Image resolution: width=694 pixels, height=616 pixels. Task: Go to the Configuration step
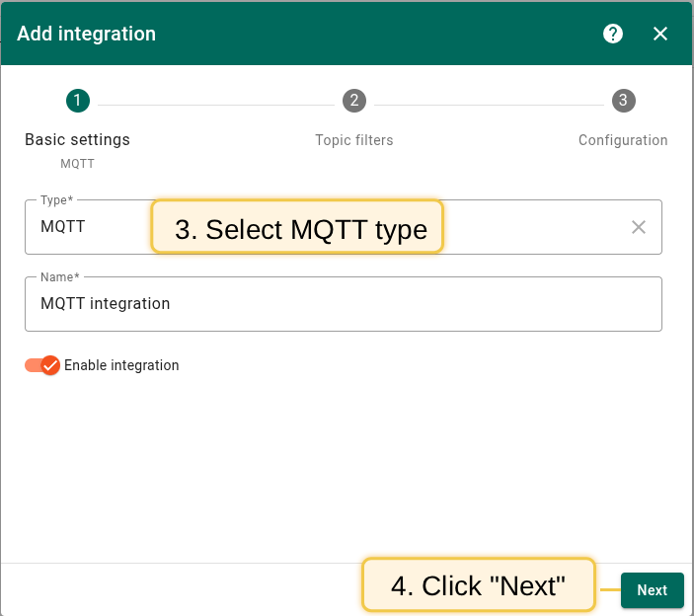point(623,140)
